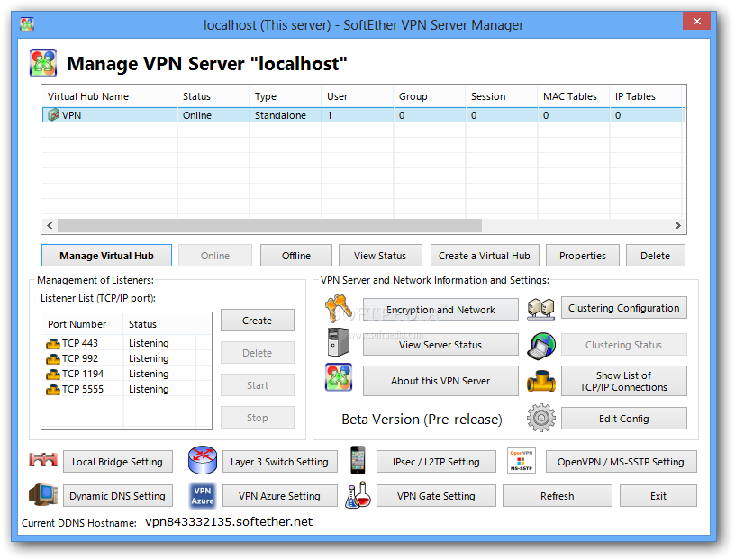The height and width of the screenshot is (560, 735).
Task: Click the monitor icon beside Dynamic DNS Setting
Action: point(43,495)
